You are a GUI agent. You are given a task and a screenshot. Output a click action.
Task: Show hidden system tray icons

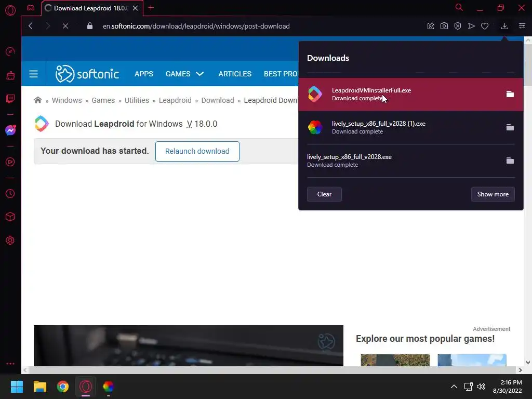coord(454,387)
